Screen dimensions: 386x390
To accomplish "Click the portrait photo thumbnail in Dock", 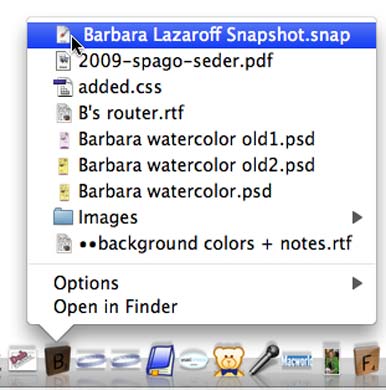I will pyautogui.click(x=332, y=362).
